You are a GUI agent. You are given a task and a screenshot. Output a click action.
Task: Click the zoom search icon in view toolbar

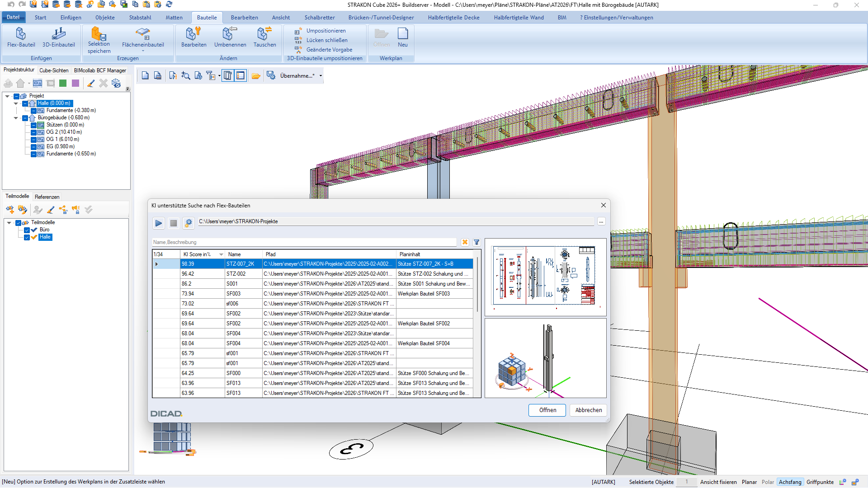point(185,76)
